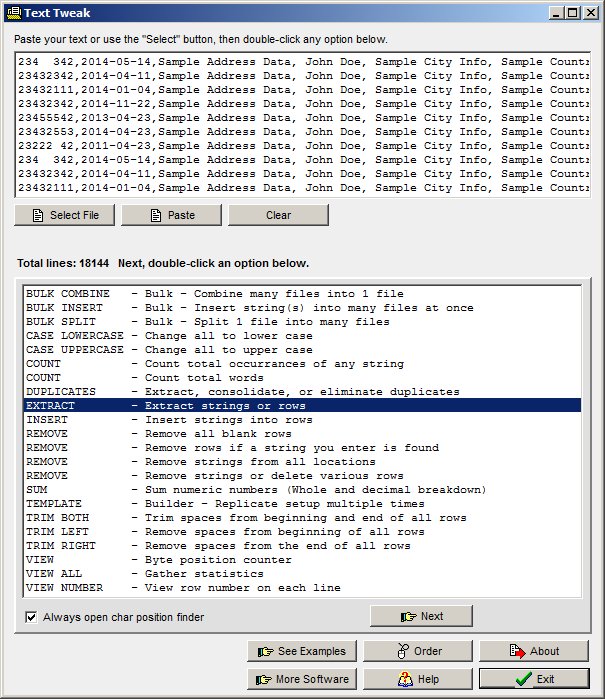This screenshot has height=699, width=605.
Task: Select the TEMPLATE Builder option
Action: (x=302, y=504)
